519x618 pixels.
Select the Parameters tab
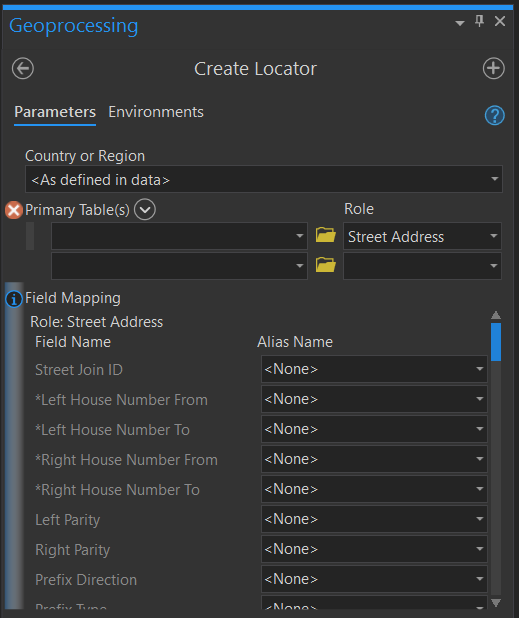pyautogui.click(x=55, y=112)
